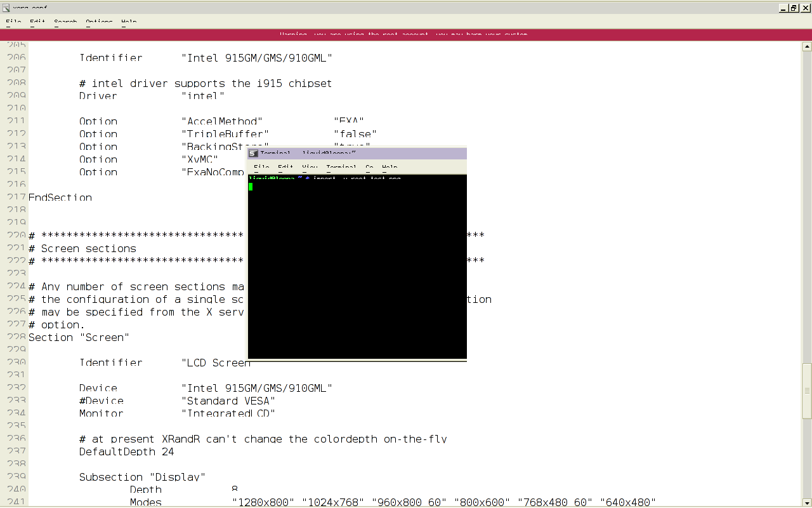The height and width of the screenshot is (508, 812).
Task: Click the xorg.conf editor title bar icon
Action: click(6, 8)
